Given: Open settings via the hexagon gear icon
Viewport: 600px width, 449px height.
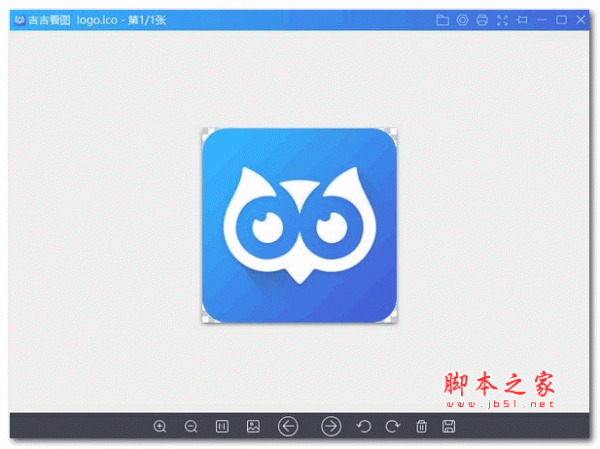Looking at the screenshot, I should (x=462, y=20).
